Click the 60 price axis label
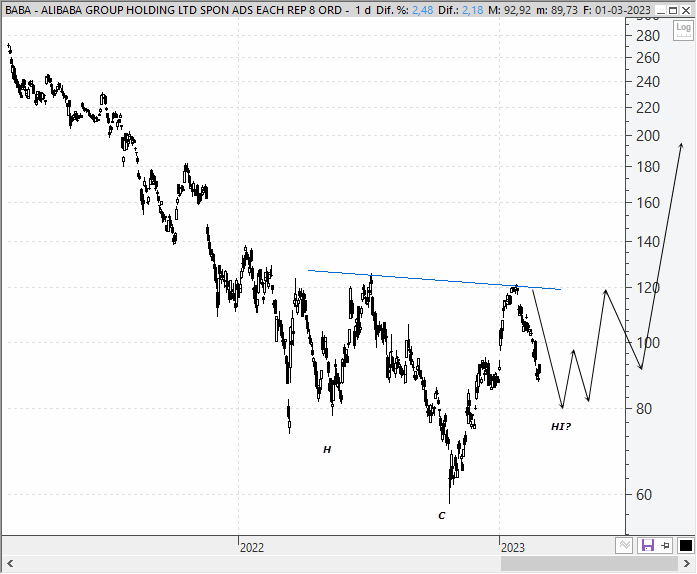697x574 pixels. pos(644,495)
